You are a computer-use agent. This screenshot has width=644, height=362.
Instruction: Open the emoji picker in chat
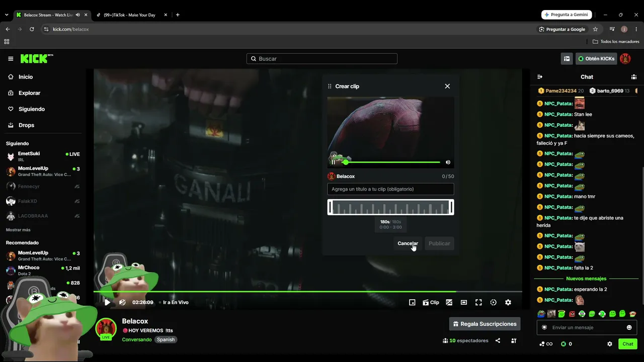tap(629, 327)
